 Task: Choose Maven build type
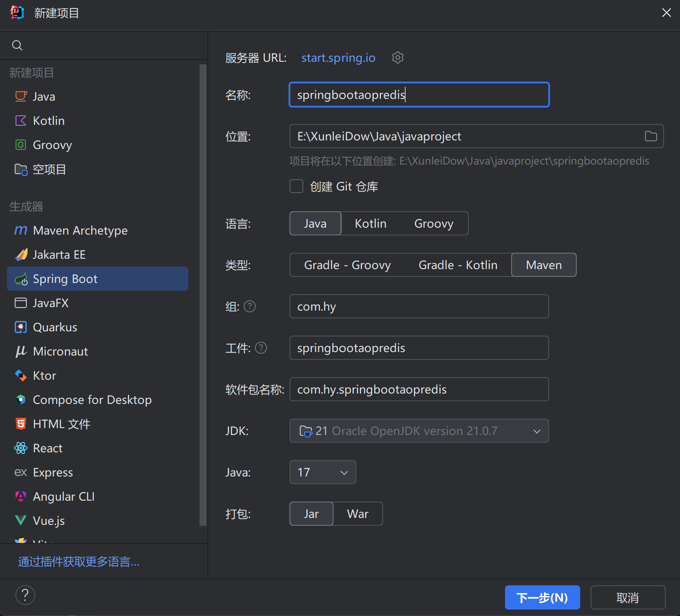click(x=544, y=265)
